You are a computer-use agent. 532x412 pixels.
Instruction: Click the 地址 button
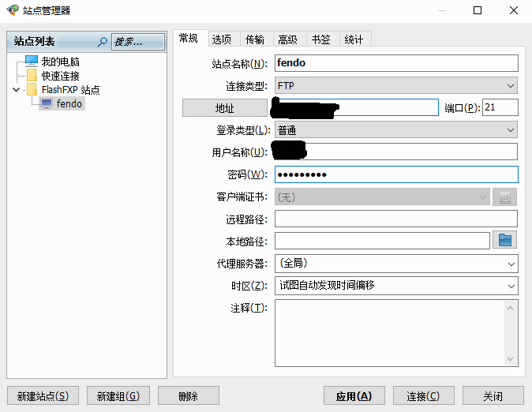click(x=224, y=108)
